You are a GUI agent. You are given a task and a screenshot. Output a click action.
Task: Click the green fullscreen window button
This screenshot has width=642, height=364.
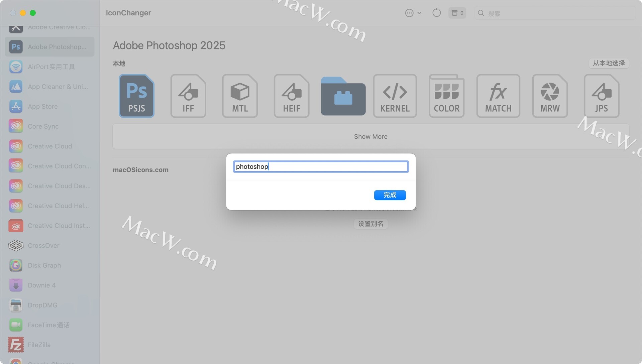(x=33, y=13)
